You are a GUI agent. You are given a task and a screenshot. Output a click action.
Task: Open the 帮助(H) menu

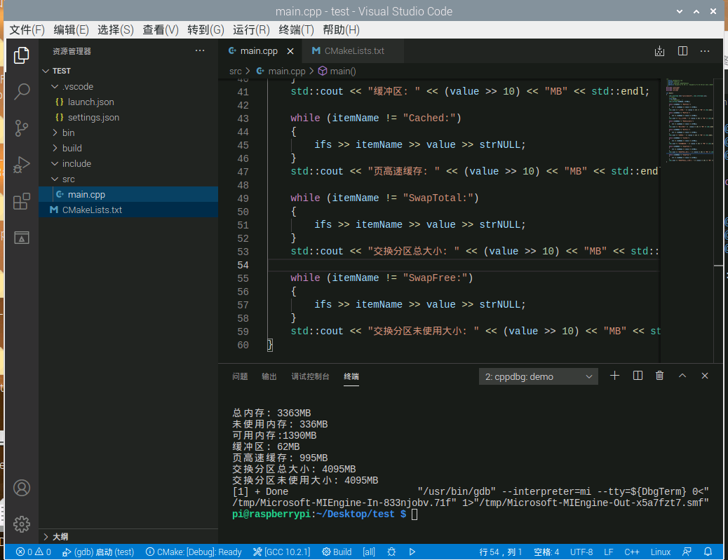342,30
